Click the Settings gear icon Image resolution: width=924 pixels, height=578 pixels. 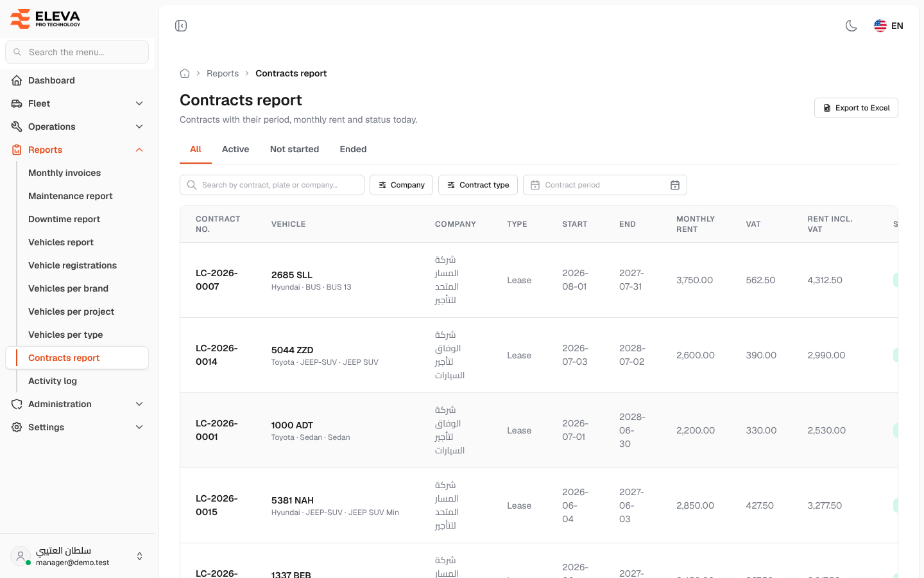point(17,427)
